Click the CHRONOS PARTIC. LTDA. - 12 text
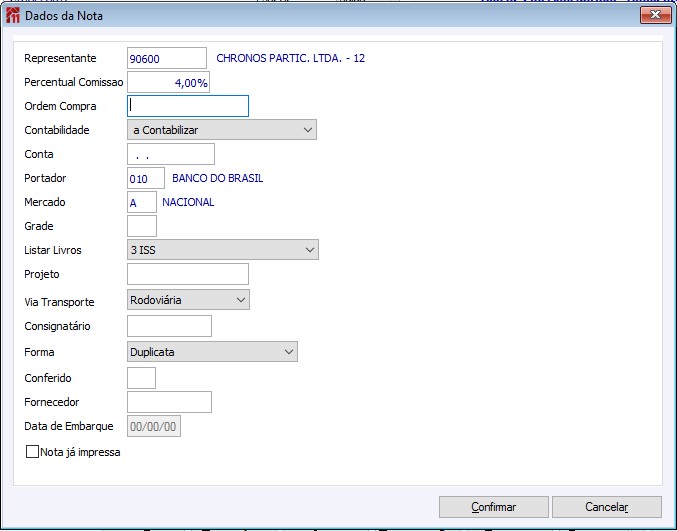The width and height of the screenshot is (677, 531). [x=291, y=58]
